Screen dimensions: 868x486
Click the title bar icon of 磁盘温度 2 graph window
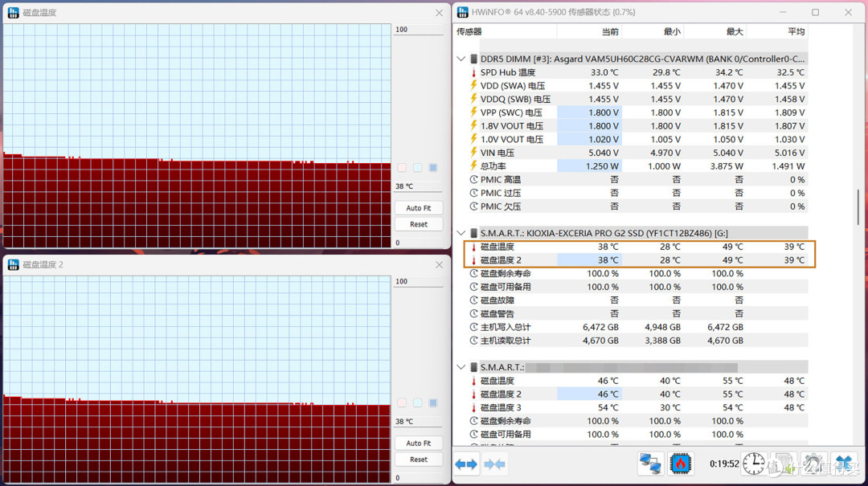pyautogui.click(x=14, y=264)
